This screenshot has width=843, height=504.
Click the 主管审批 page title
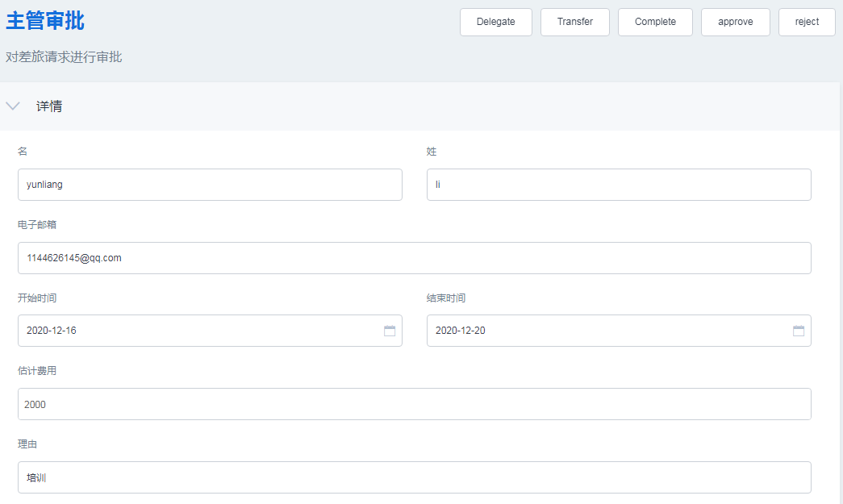click(45, 21)
